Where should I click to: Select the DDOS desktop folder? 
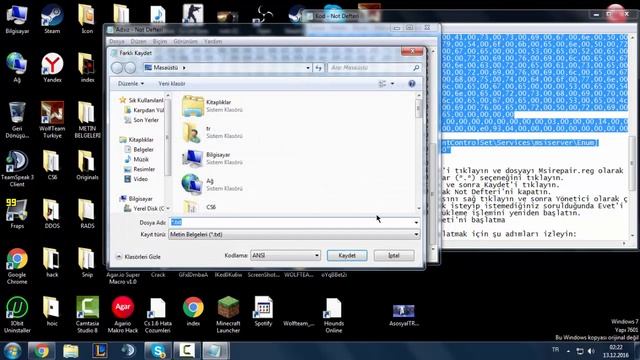pyautogui.click(x=52, y=213)
